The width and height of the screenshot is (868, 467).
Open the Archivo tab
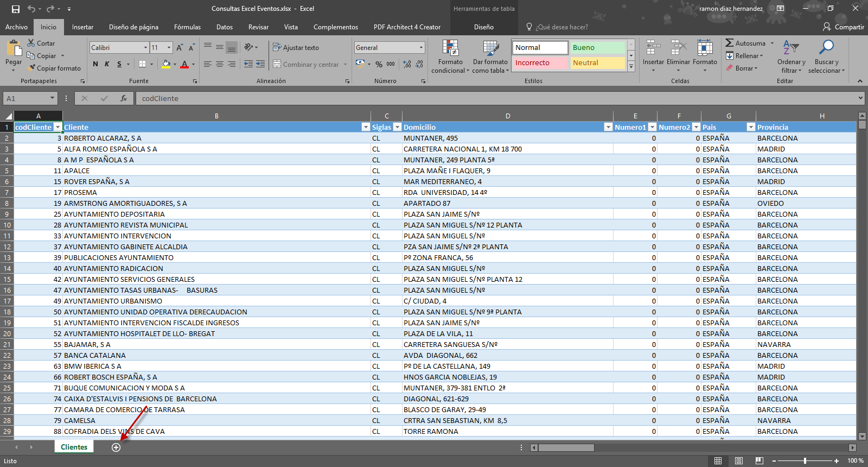coord(16,27)
